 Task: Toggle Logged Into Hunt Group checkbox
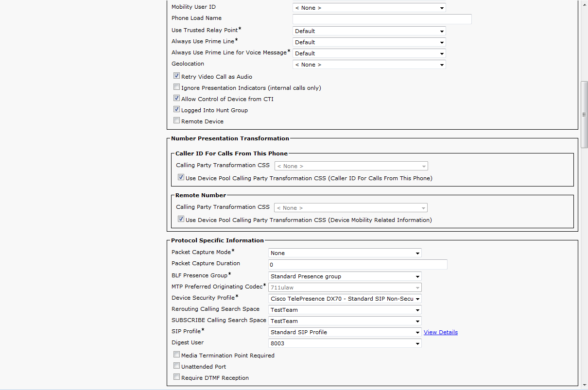177,110
